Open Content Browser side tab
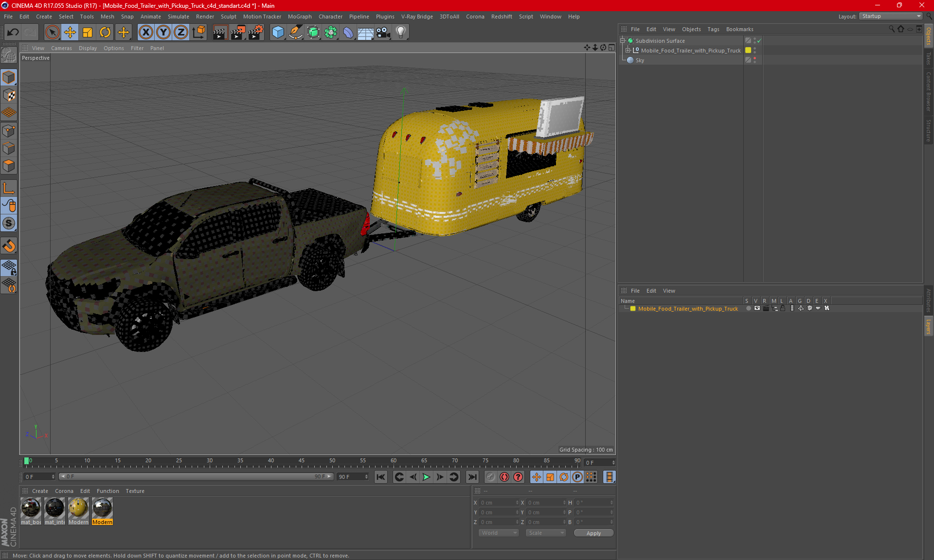This screenshot has height=560, width=934. click(929, 91)
